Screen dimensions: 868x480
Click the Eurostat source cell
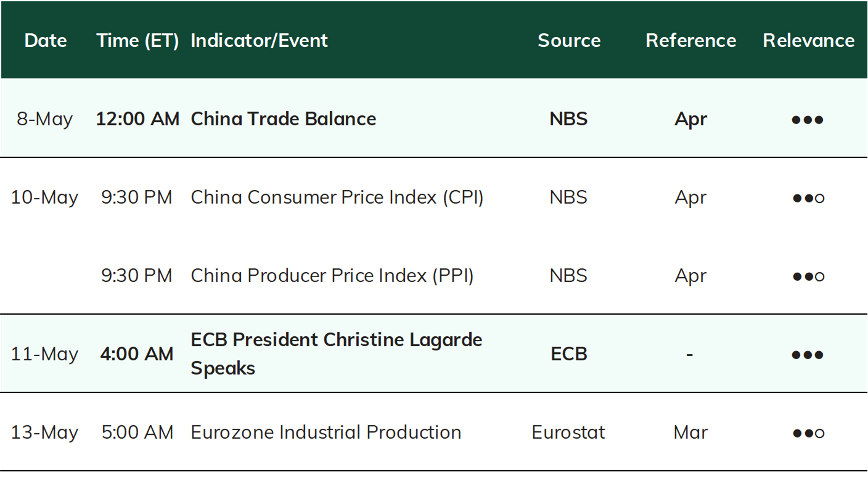click(x=568, y=432)
